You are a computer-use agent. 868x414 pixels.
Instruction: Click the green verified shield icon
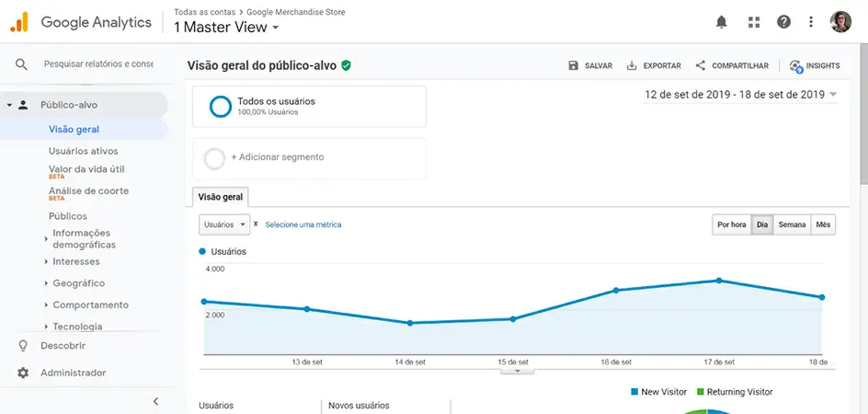click(x=346, y=65)
